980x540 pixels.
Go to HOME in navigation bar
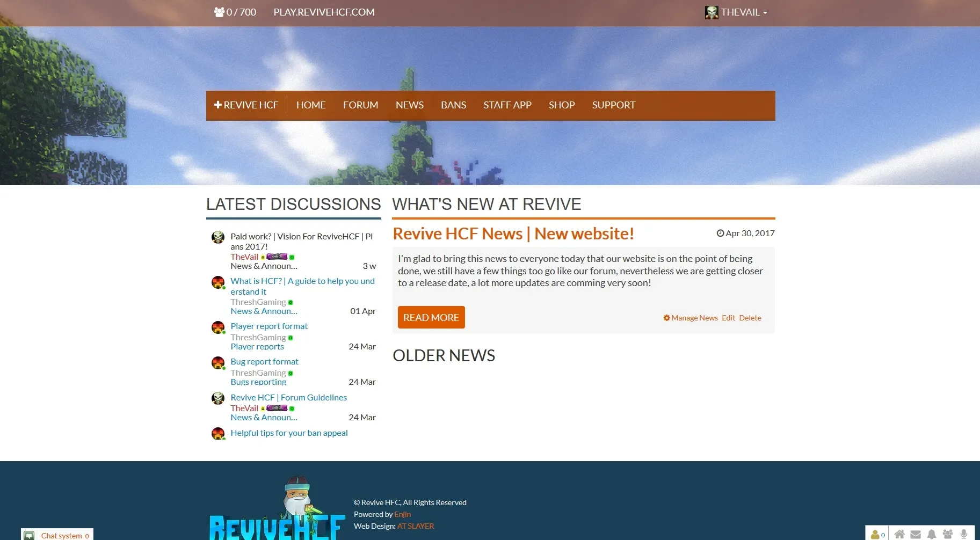pos(311,105)
